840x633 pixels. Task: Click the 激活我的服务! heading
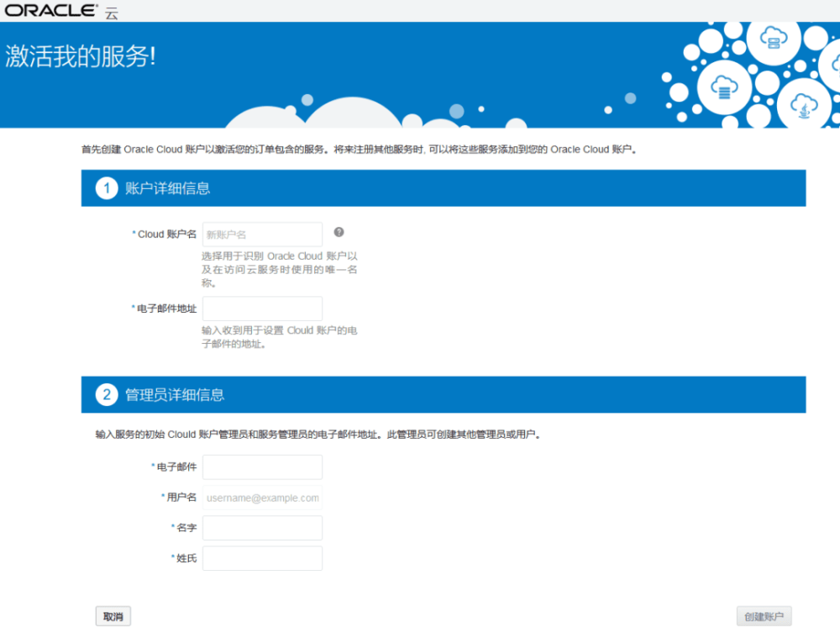pos(81,56)
